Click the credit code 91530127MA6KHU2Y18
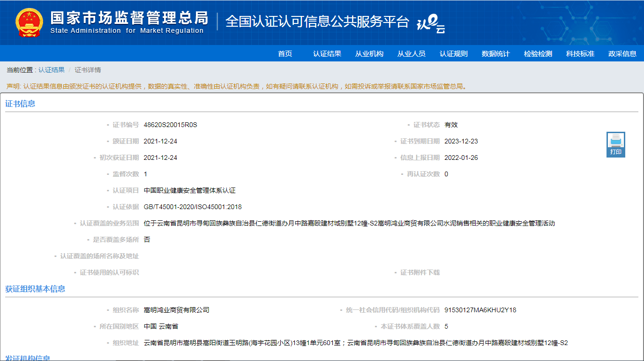 [x=480, y=310]
